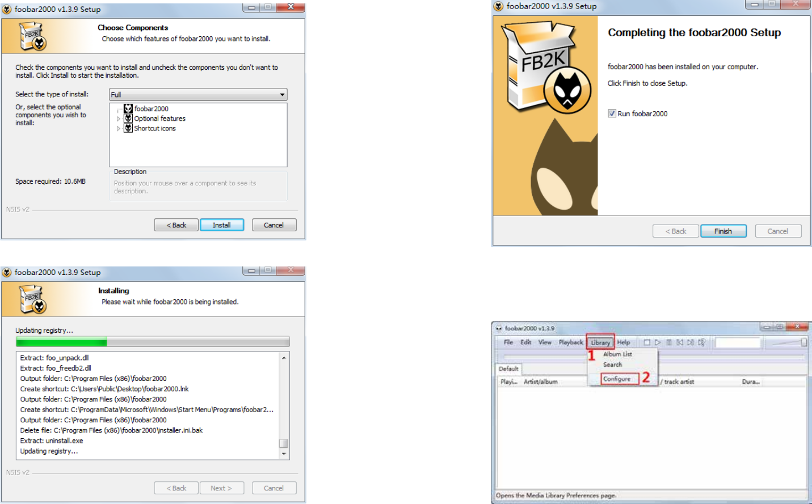This screenshot has height=504, width=812.
Task: Select log line 'Extract: foo_unpack.dll'
Action: pyautogui.click(x=54, y=358)
